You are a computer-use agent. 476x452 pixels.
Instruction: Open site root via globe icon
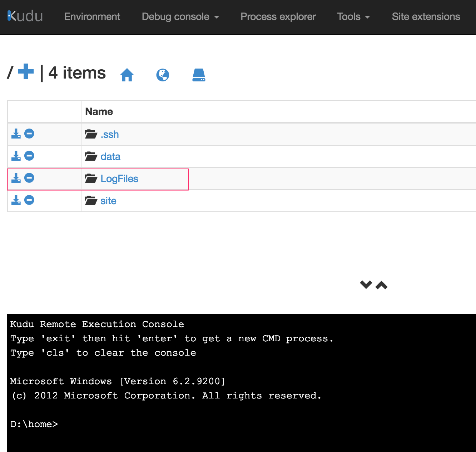(x=163, y=75)
